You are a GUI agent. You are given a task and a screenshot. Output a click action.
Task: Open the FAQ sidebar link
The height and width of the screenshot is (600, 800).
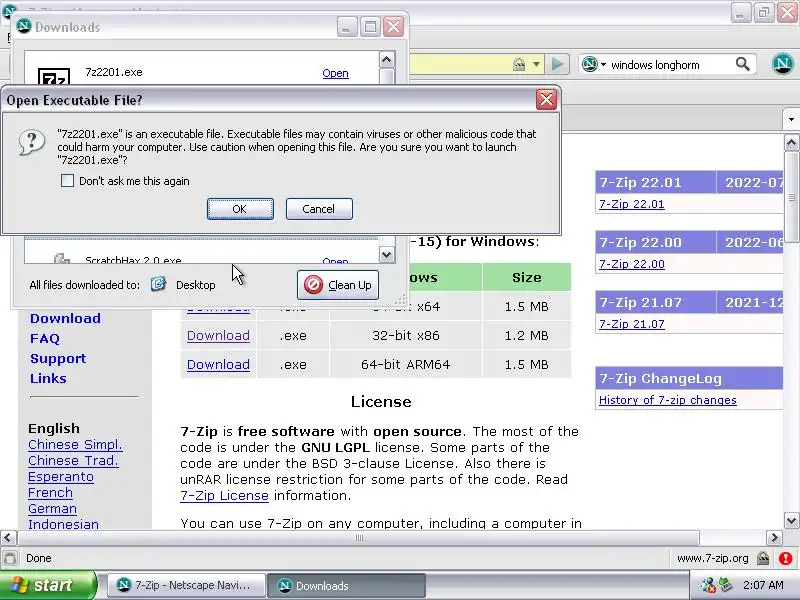(x=45, y=338)
